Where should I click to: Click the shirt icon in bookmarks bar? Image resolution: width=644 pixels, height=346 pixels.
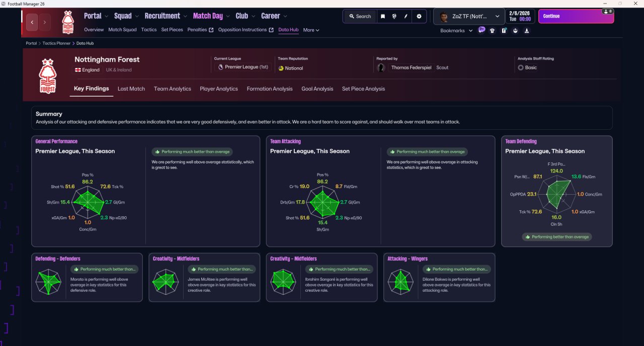492,30
